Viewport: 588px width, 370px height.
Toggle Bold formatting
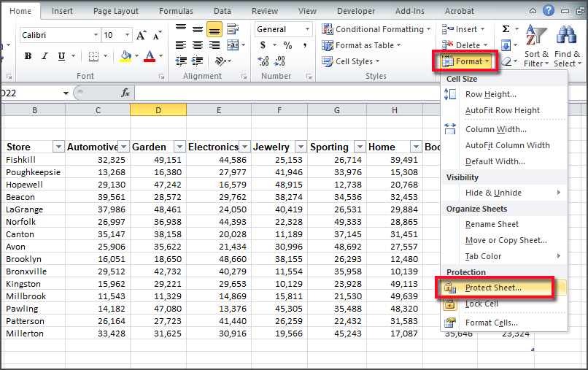(x=28, y=56)
